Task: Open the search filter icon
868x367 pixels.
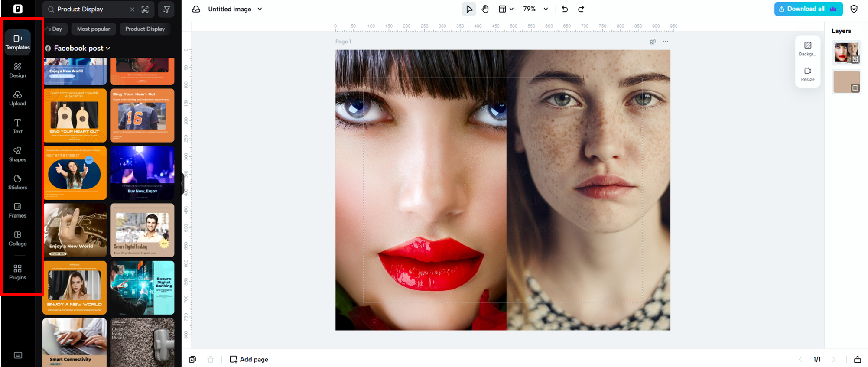Action: coord(166,9)
